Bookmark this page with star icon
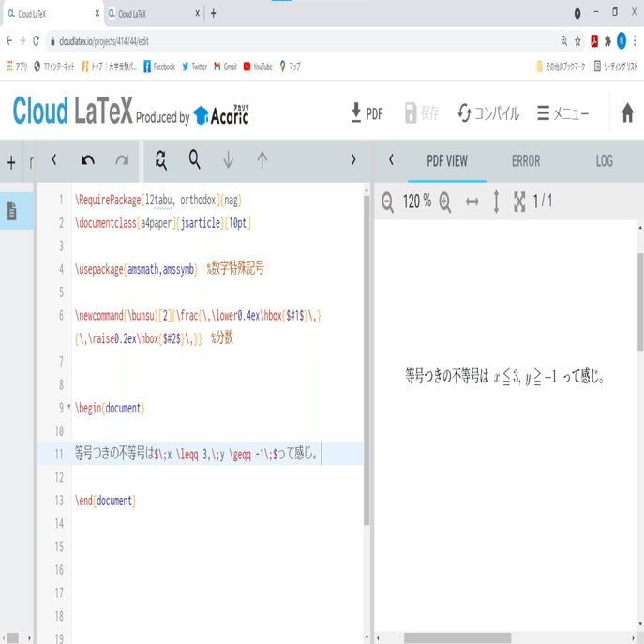Image resolution: width=644 pixels, height=644 pixels. click(x=577, y=41)
